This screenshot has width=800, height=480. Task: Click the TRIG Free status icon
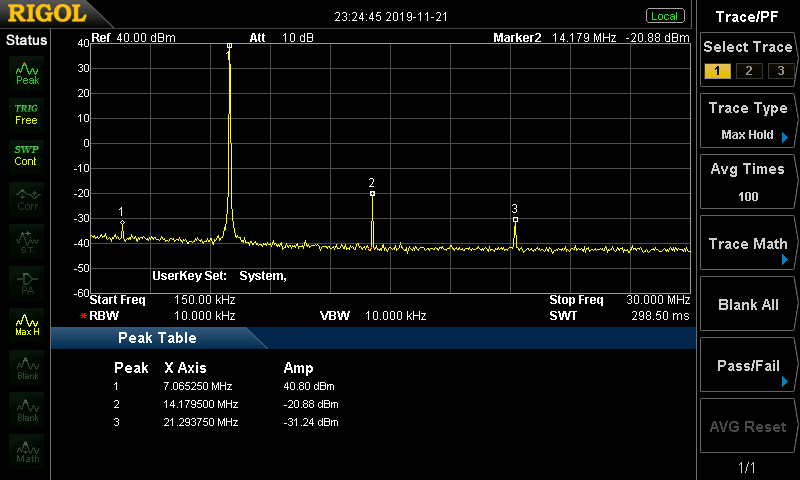tap(26, 113)
